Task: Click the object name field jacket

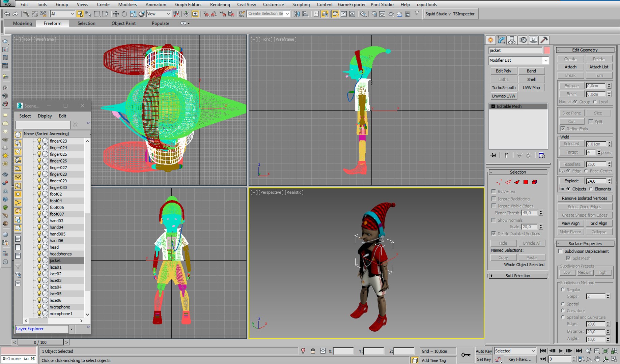Action: pos(515,50)
